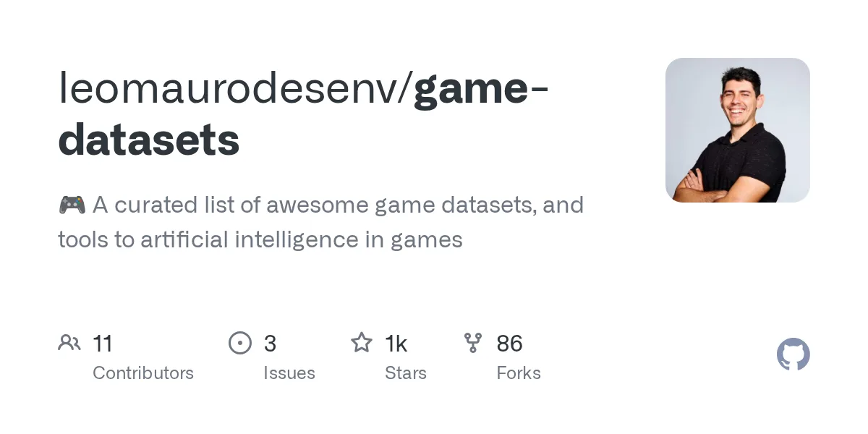Screen dimensions: 868x434
Task: Click the Contributors people icon
Action: tap(69, 343)
